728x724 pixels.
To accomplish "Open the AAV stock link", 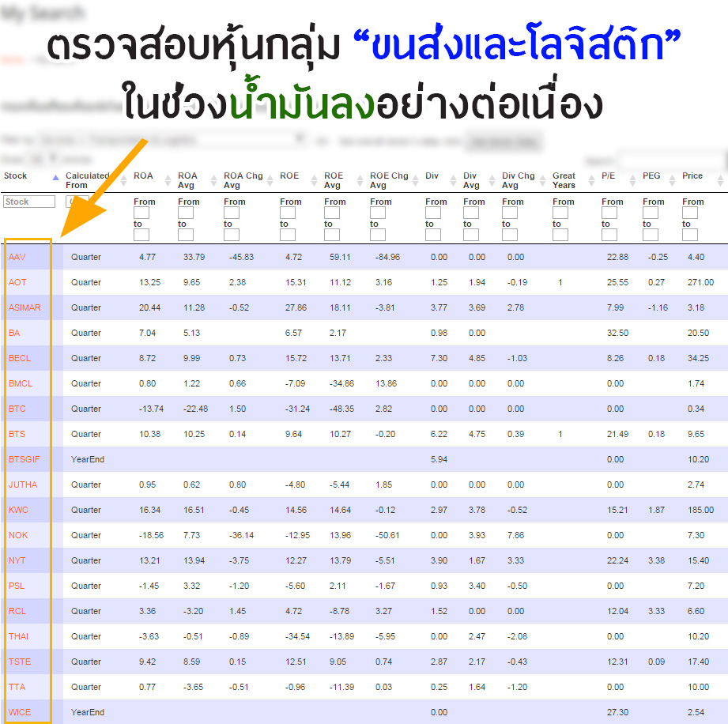I will 17,257.
